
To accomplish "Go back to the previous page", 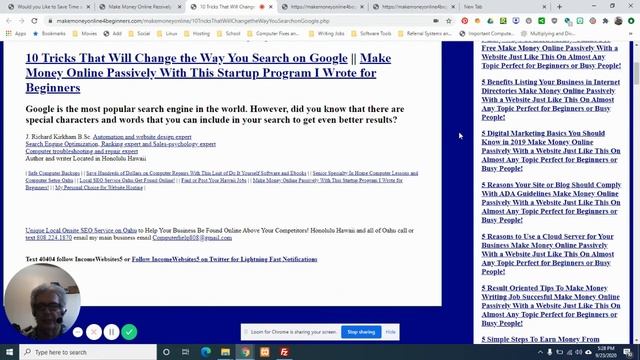I will point(9,21).
